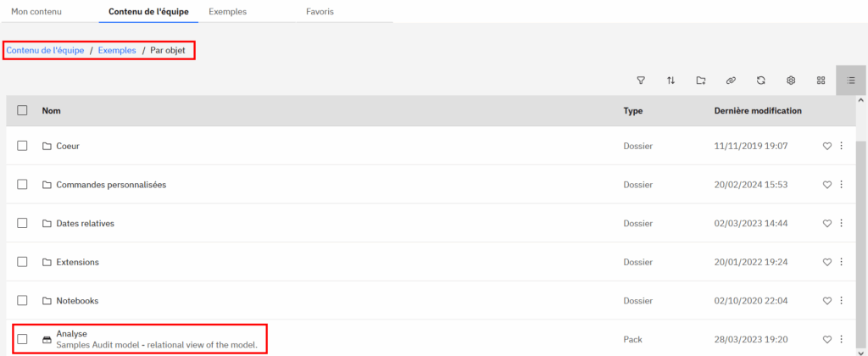Add Coeur folder to favorites

827,147
